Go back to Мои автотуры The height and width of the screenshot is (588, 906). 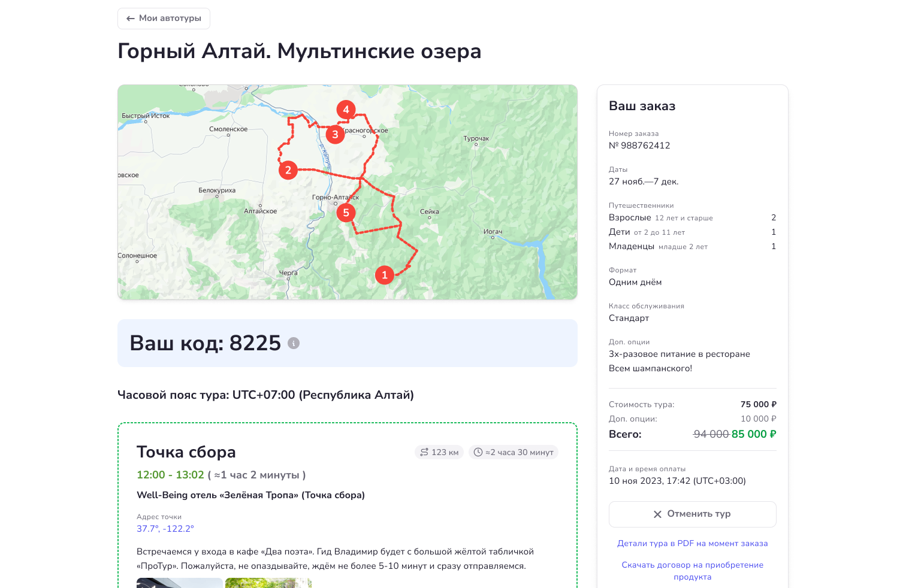[164, 19]
